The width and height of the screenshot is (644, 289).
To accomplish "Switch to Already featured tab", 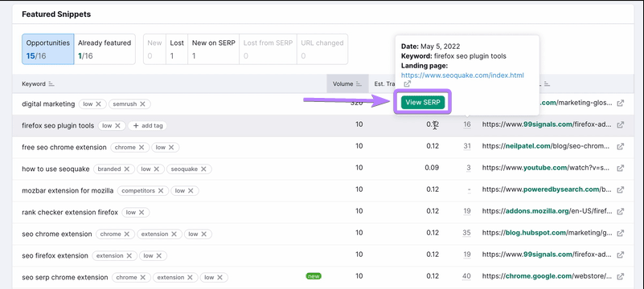I will pyautogui.click(x=105, y=49).
